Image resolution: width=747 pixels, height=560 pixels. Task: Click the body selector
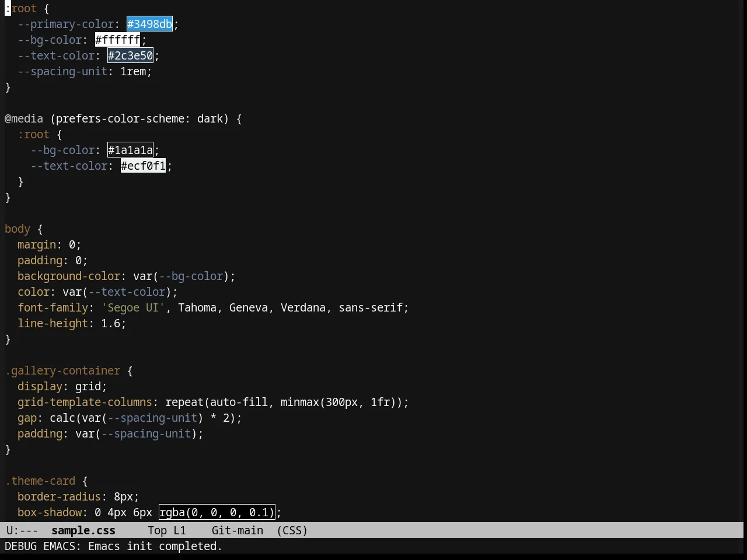click(x=18, y=229)
